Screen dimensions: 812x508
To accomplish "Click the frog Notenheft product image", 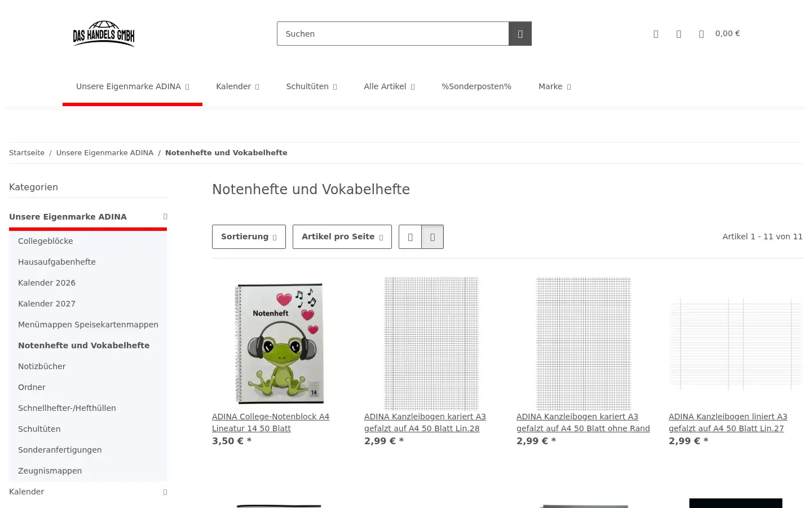I will (x=279, y=344).
